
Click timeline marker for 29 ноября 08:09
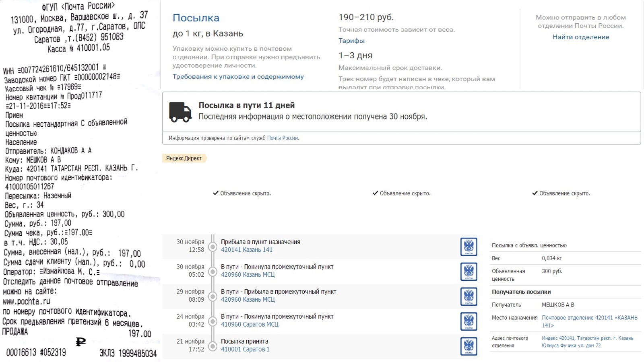213,296
